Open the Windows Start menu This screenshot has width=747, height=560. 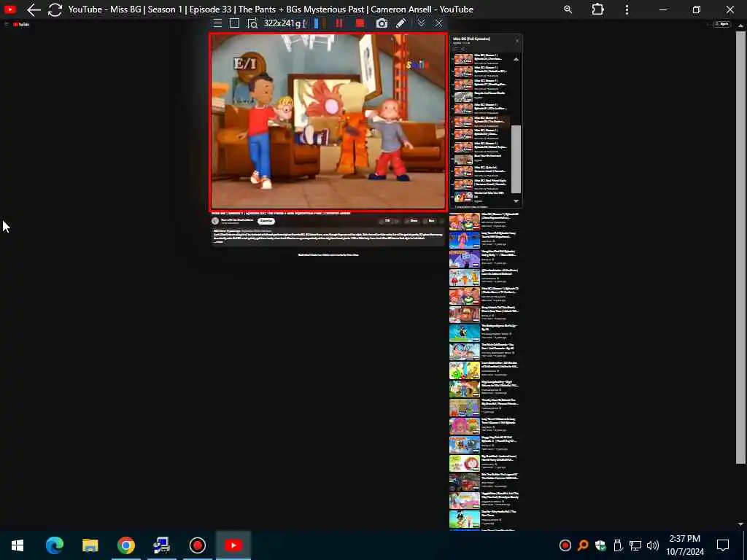[x=18, y=545]
